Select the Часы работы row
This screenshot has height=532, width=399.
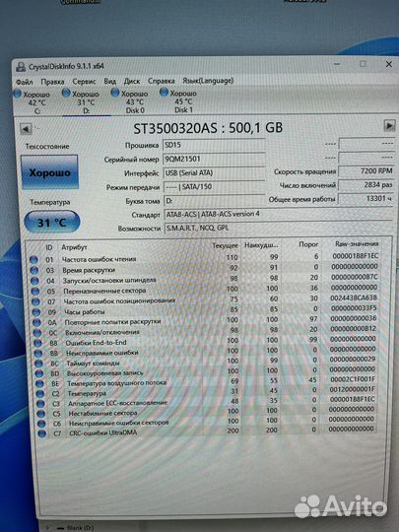point(204,310)
